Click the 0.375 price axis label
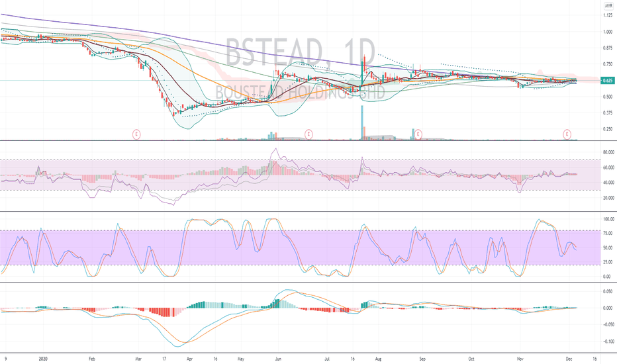This screenshot has width=617, height=364. coord(608,113)
